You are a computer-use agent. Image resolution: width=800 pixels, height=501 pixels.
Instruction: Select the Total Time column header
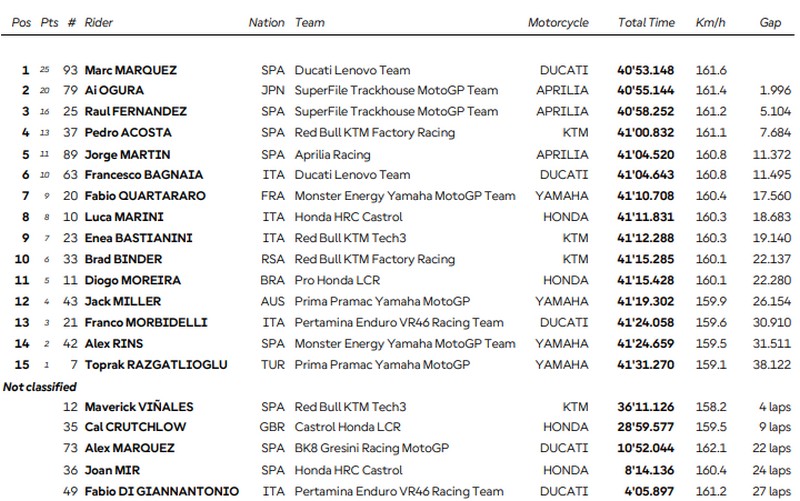pyautogui.click(x=646, y=22)
